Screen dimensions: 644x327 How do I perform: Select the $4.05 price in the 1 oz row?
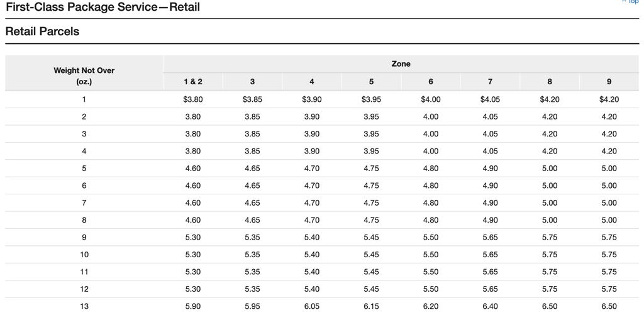tap(490, 99)
